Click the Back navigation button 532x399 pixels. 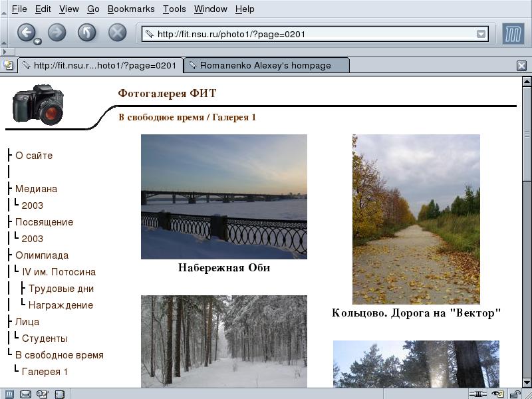pyautogui.click(x=26, y=32)
